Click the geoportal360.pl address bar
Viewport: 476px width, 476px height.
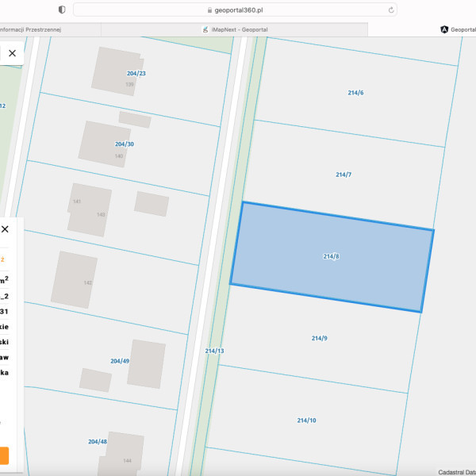[x=235, y=10]
